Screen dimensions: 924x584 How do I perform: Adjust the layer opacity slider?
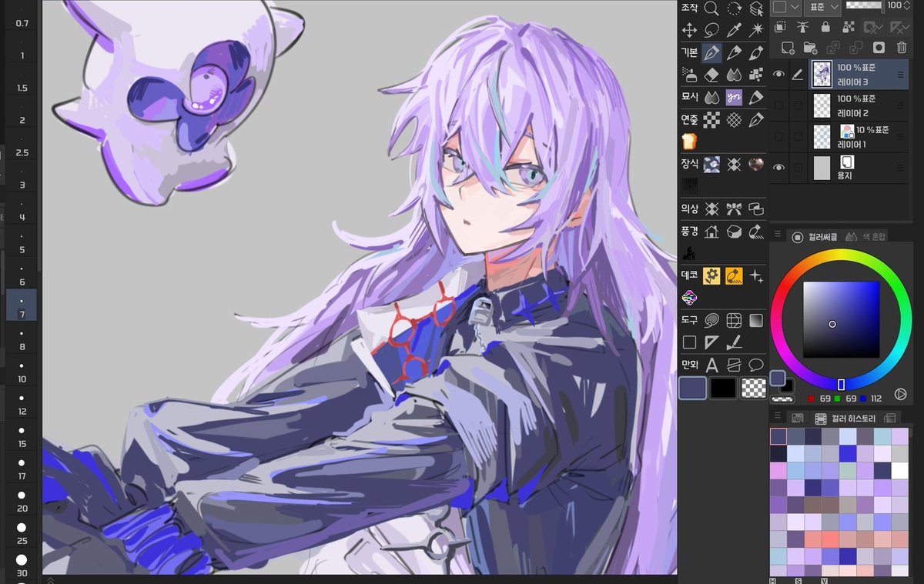coord(864,5)
